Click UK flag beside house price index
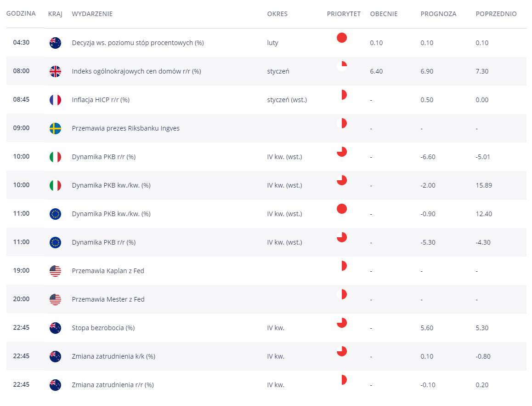Viewport: 532px width, 406px height. tap(55, 71)
